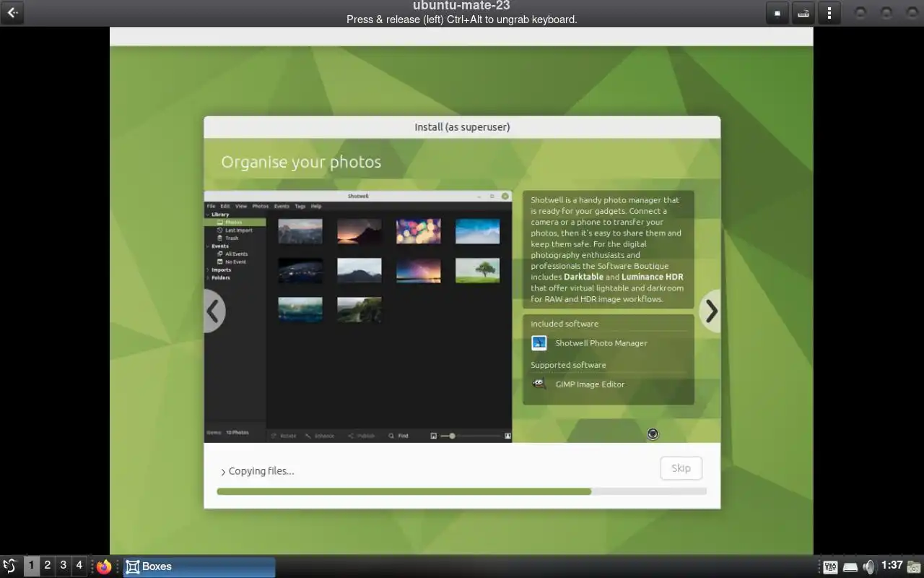The image size is (924, 578).
Task: Select the purple lightning sky thumbnail
Action: (x=419, y=271)
